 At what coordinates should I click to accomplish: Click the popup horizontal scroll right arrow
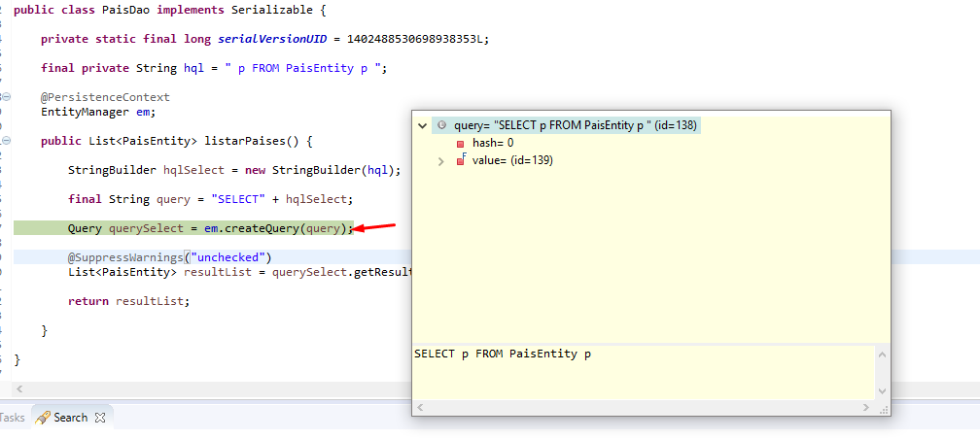tap(866, 407)
